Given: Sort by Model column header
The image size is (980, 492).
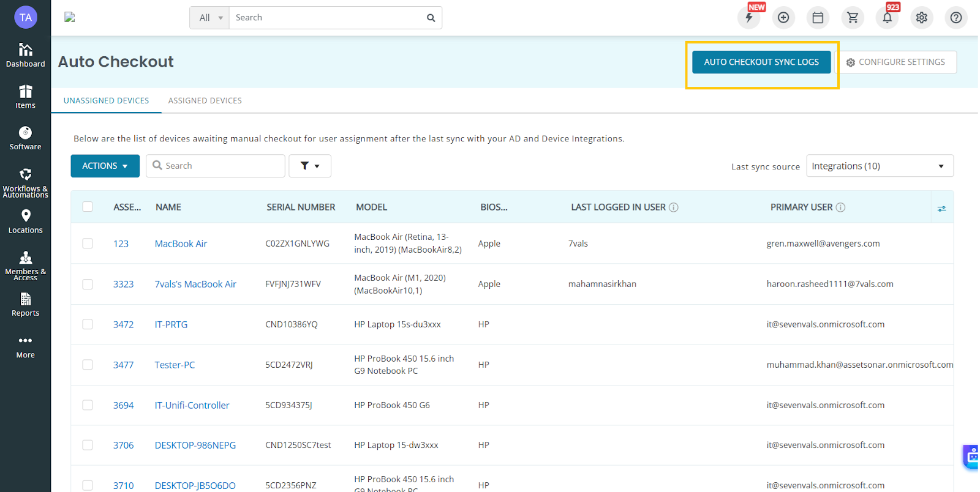Looking at the screenshot, I should coord(372,207).
